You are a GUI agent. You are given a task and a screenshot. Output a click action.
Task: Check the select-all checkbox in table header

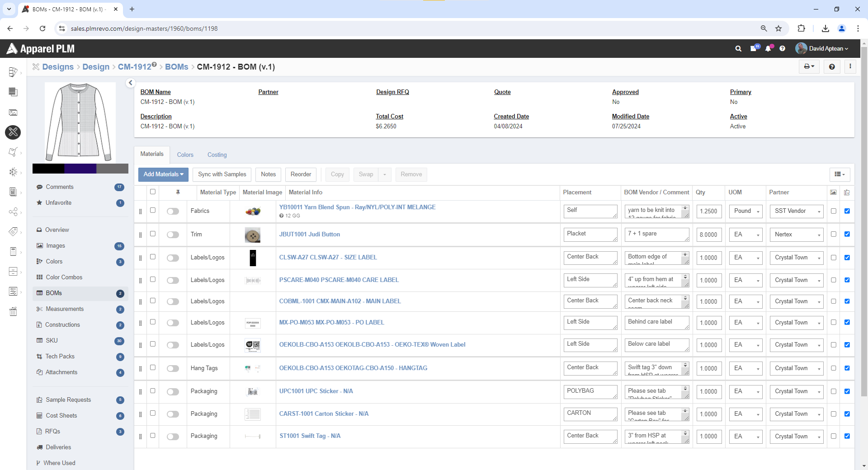click(x=153, y=192)
